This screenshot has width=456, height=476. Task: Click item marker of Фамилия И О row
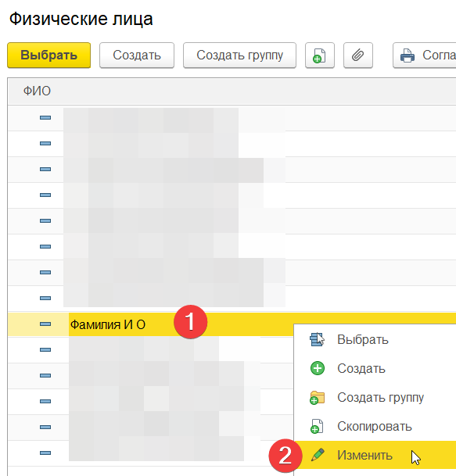coord(45,324)
